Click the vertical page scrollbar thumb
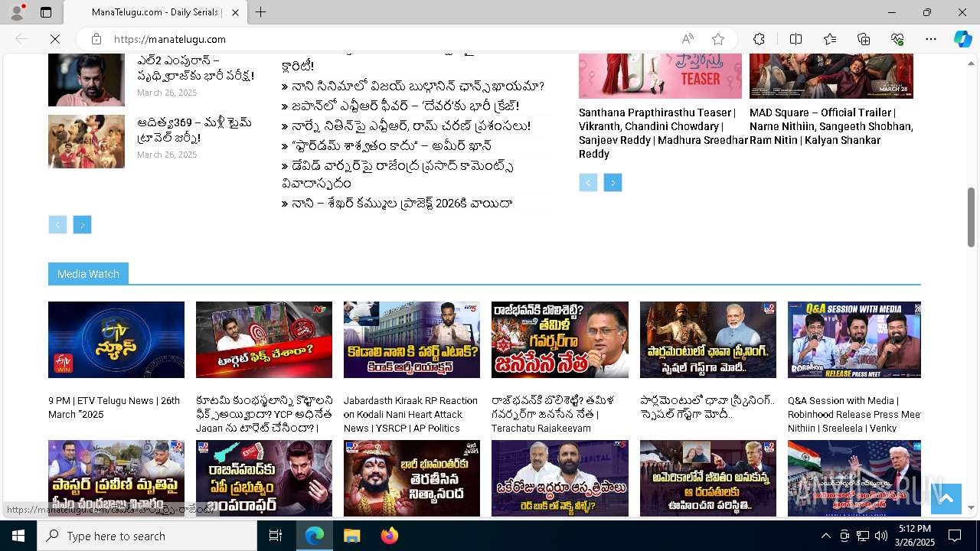This screenshot has height=551, width=980. pyautogui.click(x=971, y=217)
